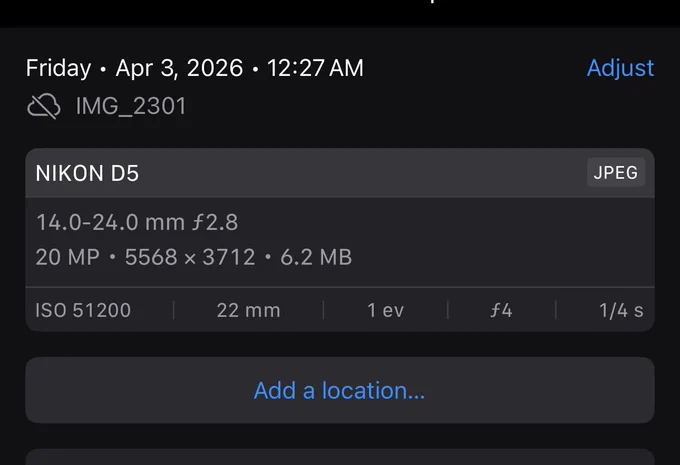The height and width of the screenshot is (465, 680).
Task: Tap the 1/4 s shutter speed
Action: (x=621, y=310)
